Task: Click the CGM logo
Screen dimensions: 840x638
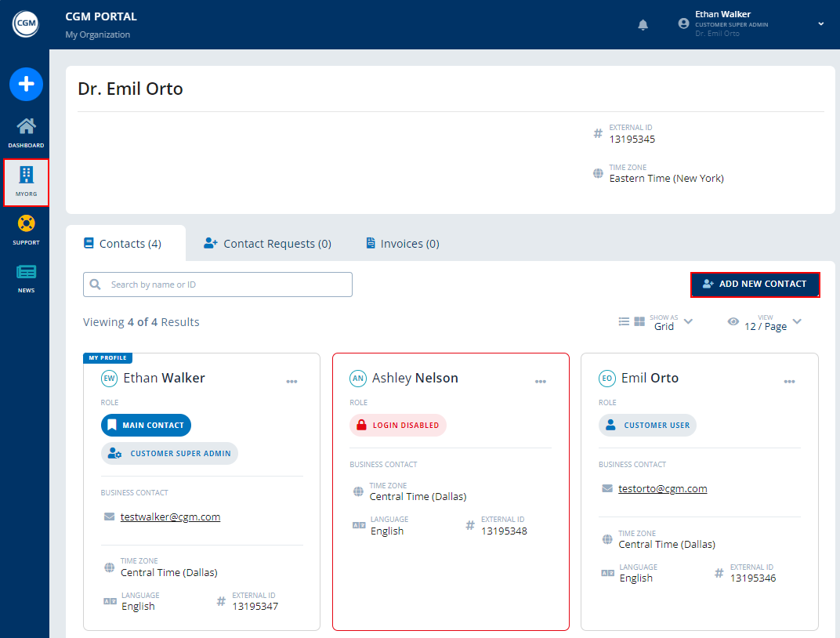Action: (25, 24)
